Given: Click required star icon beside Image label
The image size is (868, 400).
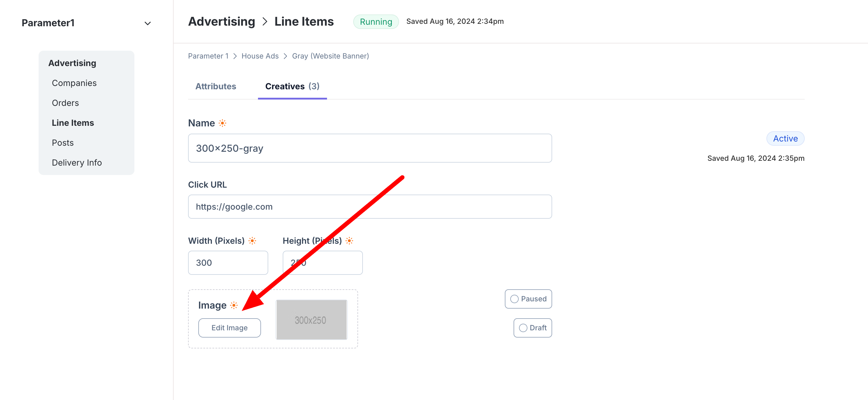Looking at the screenshot, I should point(234,305).
